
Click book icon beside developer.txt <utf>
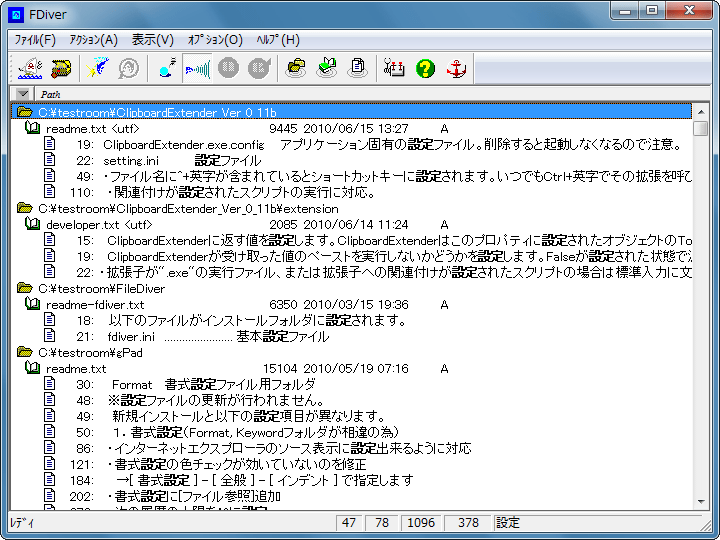coord(33,224)
